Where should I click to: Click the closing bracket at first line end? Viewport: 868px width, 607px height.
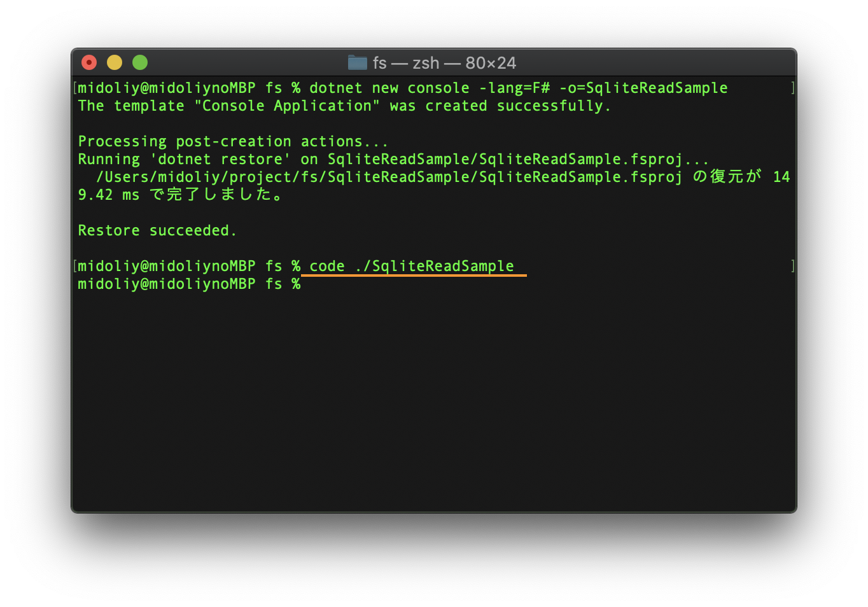click(x=792, y=88)
